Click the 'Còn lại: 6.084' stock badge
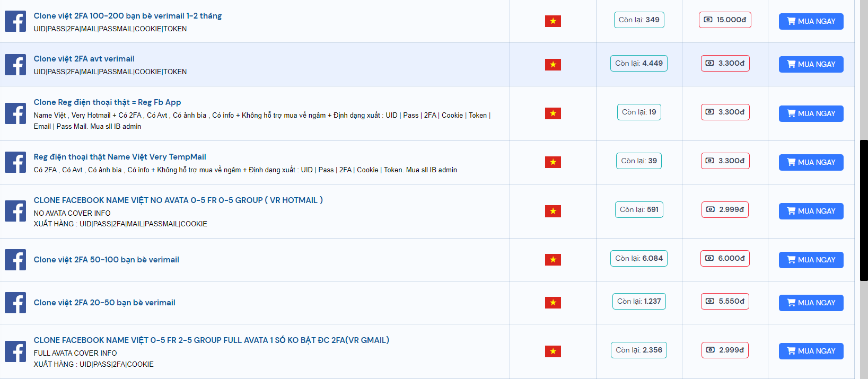The width and height of the screenshot is (868, 379). 639,258
